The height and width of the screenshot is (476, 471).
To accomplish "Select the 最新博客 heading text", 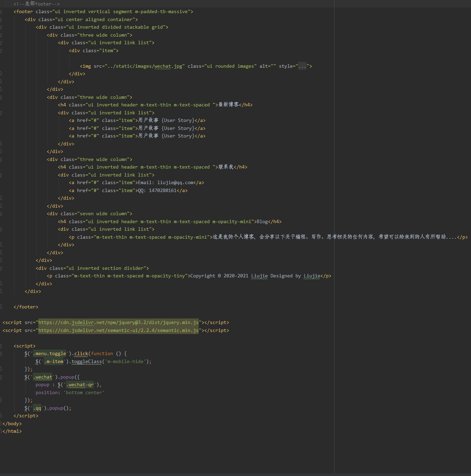I will tap(228, 105).
